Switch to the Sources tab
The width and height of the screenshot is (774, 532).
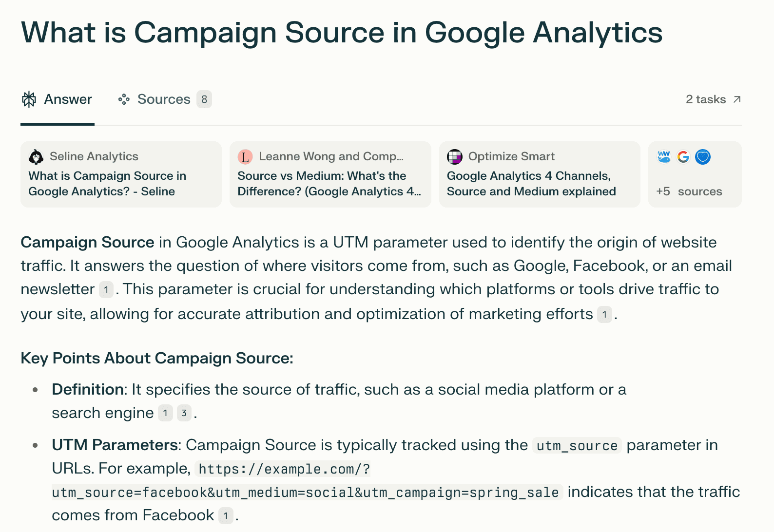[x=164, y=99]
